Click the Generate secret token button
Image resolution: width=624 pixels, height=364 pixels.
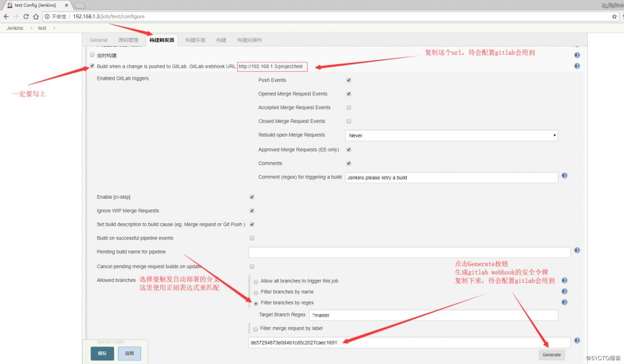tap(551, 354)
